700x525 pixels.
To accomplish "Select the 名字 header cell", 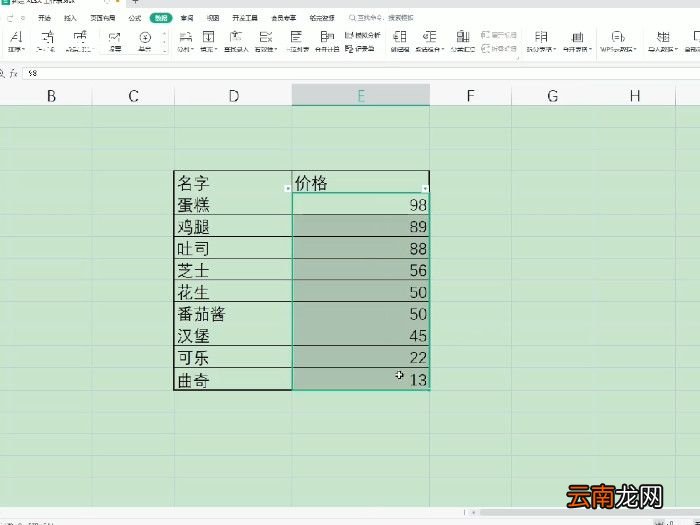I will (x=233, y=182).
